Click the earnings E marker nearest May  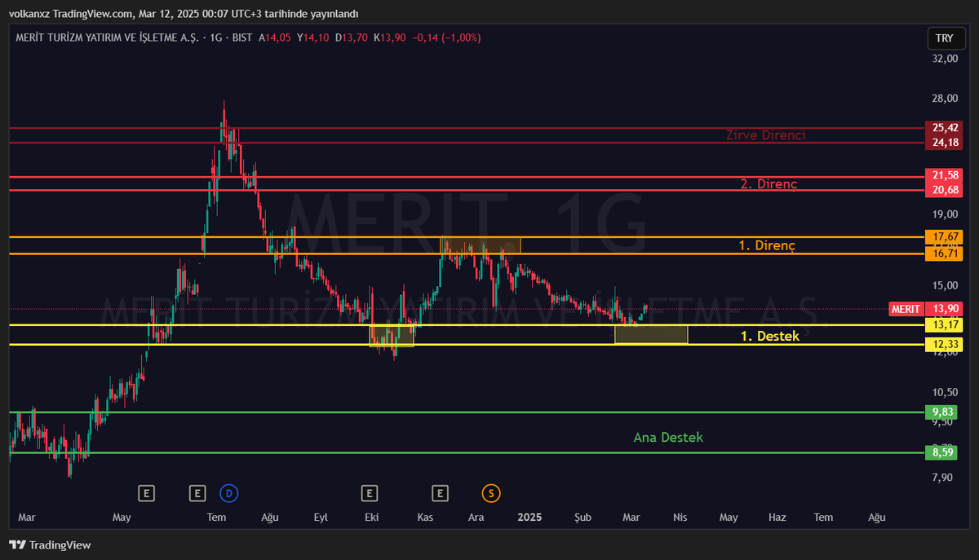[x=147, y=493]
